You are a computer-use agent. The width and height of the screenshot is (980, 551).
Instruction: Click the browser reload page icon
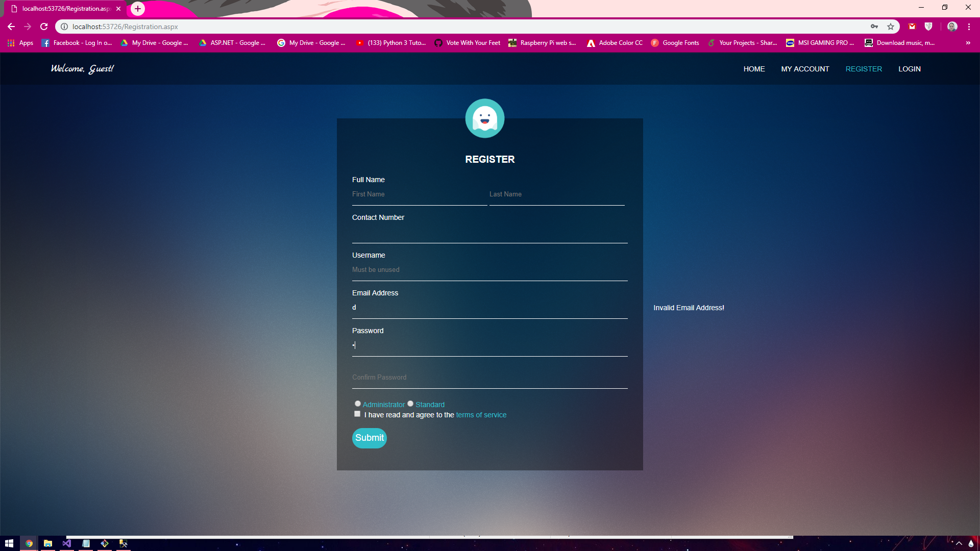click(44, 27)
